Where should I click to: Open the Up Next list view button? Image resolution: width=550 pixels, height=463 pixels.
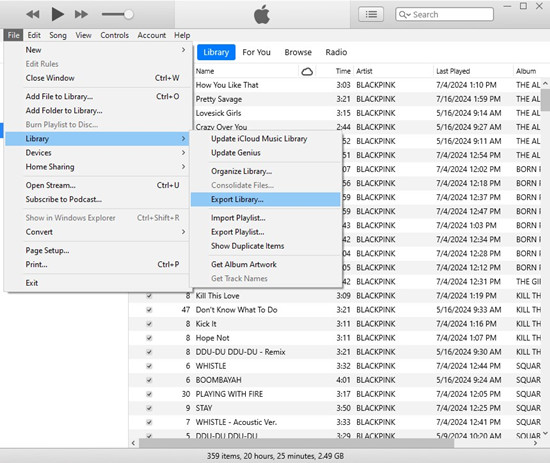(371, 14)
